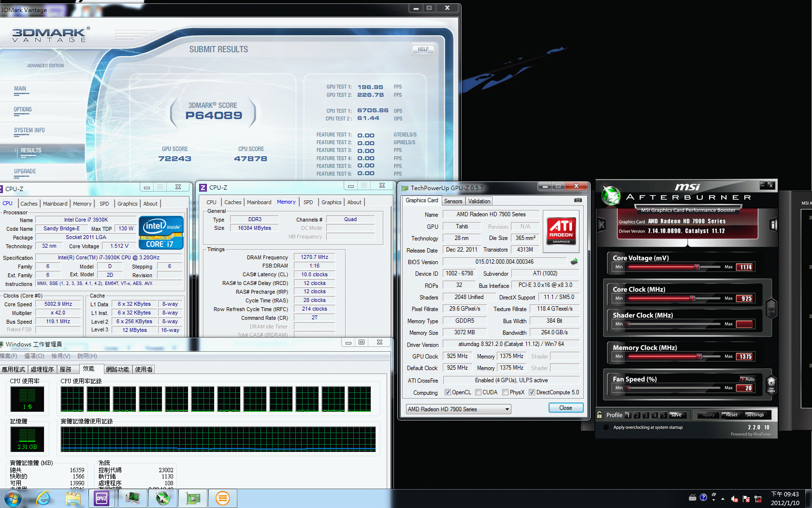Open the Afterburner information i button

(x=773, y=224)
